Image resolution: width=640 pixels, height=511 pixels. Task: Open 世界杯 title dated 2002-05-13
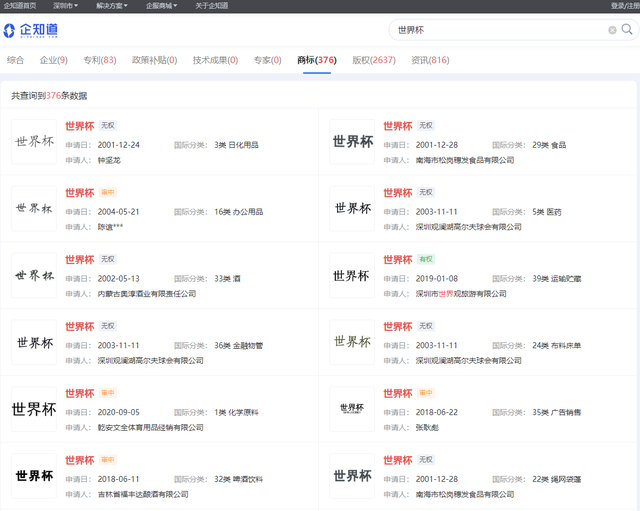point(80,260)
